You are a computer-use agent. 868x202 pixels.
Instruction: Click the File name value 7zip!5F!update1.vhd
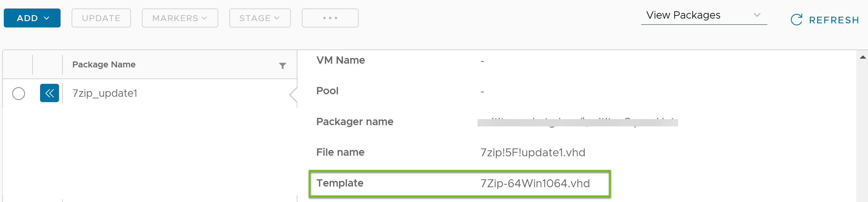pyautogui.click(x=532, y=153)
